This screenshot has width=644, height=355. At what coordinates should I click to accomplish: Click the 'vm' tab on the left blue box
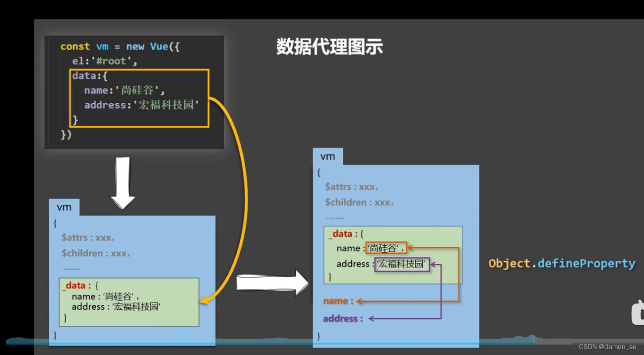64,207
